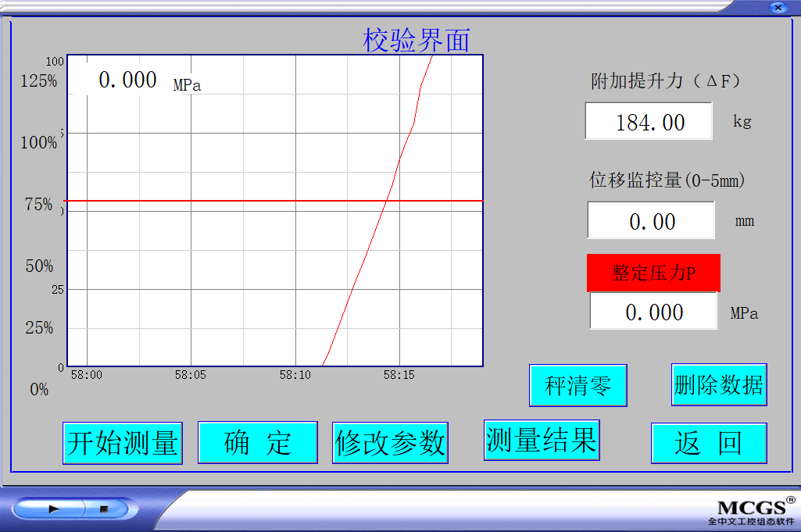Click the 58:00 time label on chart axis
Image resolution: width=801 pixels, height=532 pixels.
(x=86, y=375)
